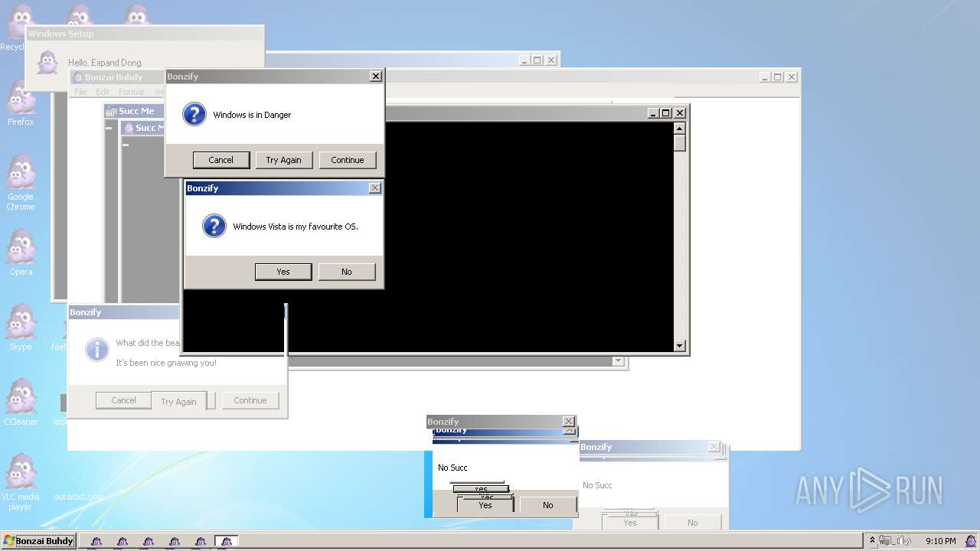Click question icon in Windows Vista dialog
Viewport: 980px width, 551px height.
(214, 226)
